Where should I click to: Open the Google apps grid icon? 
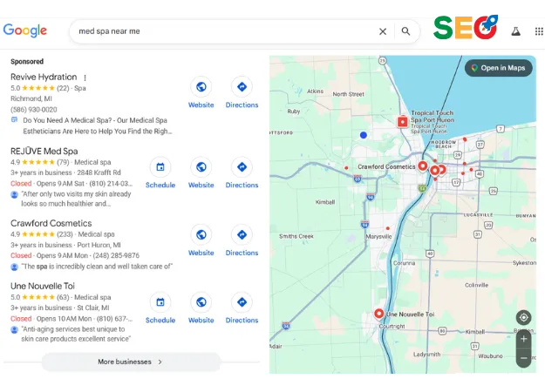click(x=539, y=31)
